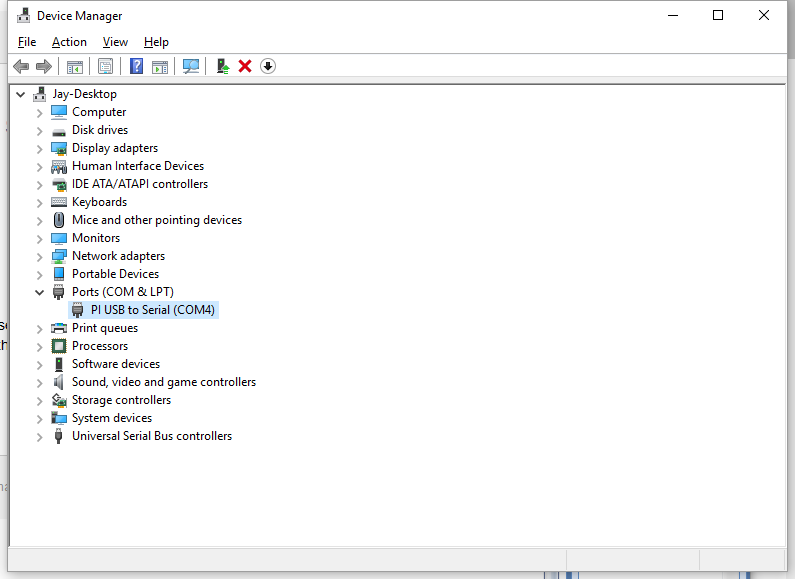Expand the Display adapters node
795x579 pixels.
(x=39, y=148)
